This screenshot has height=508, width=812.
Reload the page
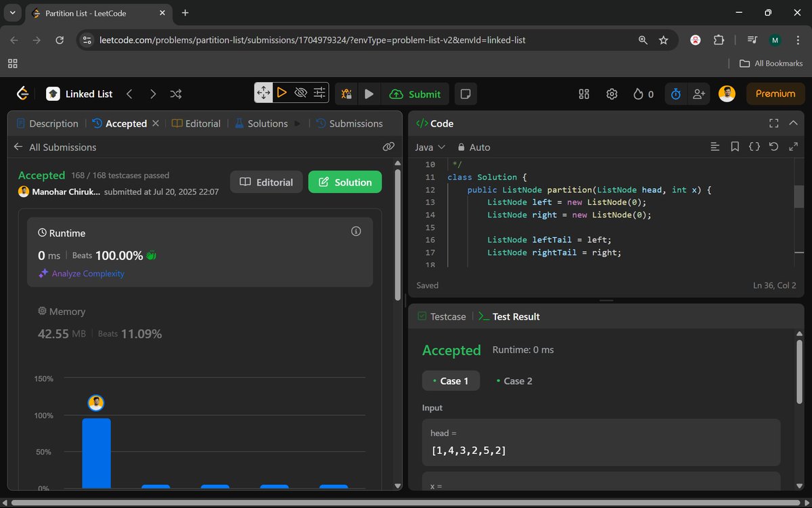pyautogui.click(x=60, y=40)
